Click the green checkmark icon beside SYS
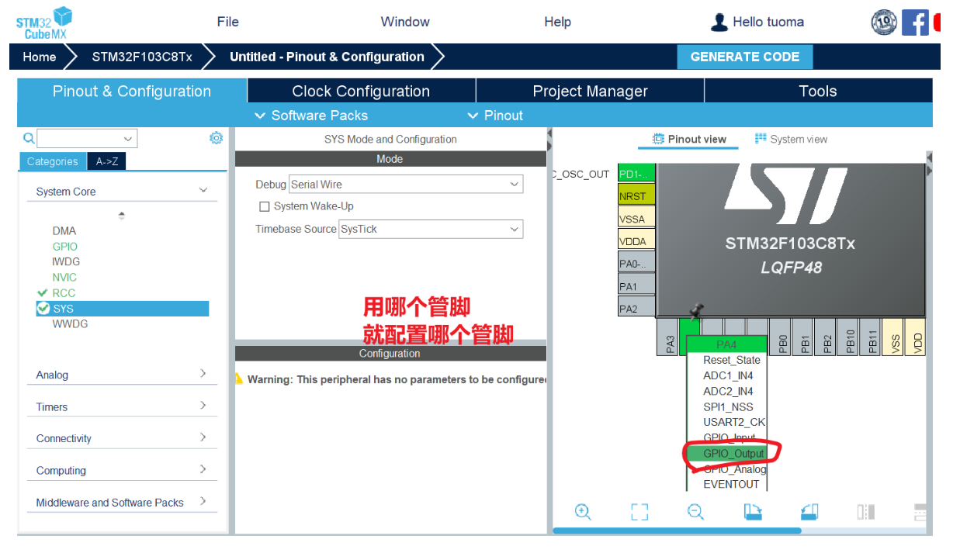Viewport: 960px width, 560px height. coord(43,309)
